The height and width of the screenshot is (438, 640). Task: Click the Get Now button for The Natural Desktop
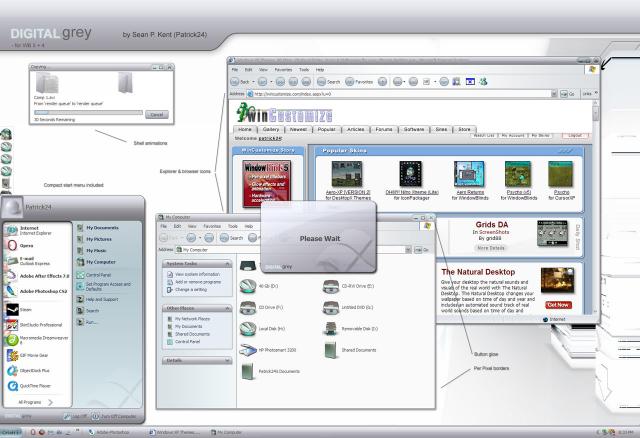[x=558, y=305]
